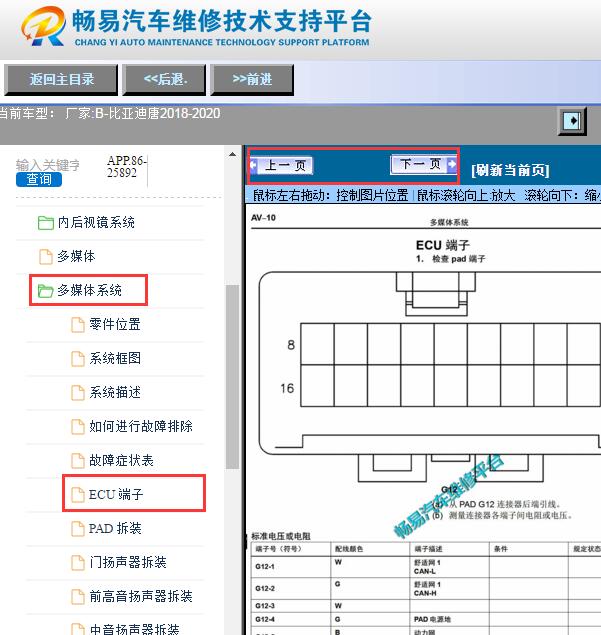Collapse the 多媒体系统 folder
This screenshot has width=601, height=635.
89,290
